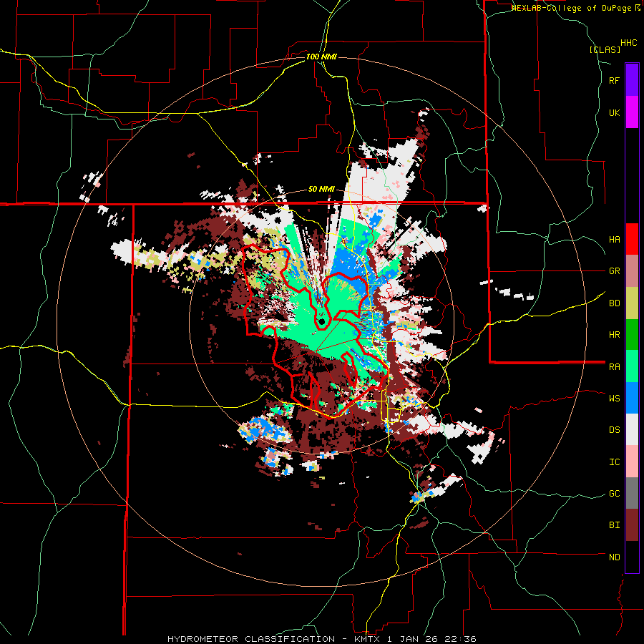Click the blue WS legend swatch
644x644 pixels.
coord(632,398)
